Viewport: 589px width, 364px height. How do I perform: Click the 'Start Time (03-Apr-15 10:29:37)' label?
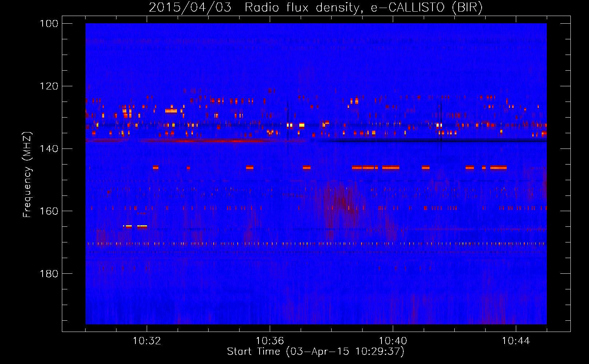[316, 352]
